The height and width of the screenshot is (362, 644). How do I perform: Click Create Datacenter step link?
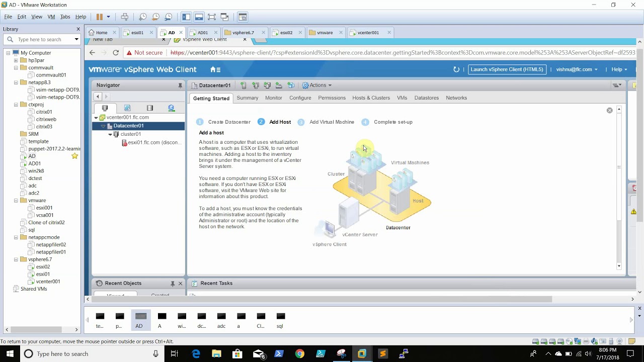point(229,122)
